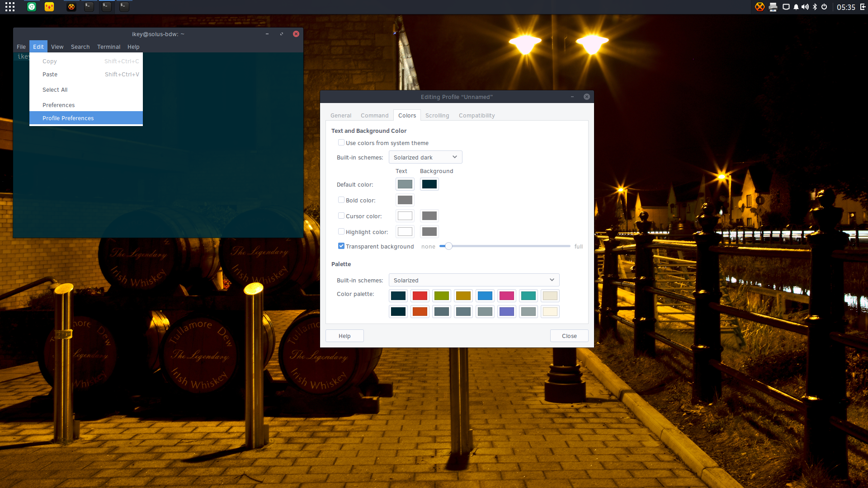Click the magenta palette swatch
The image size is (868, 488).
(x=507, y=296)
